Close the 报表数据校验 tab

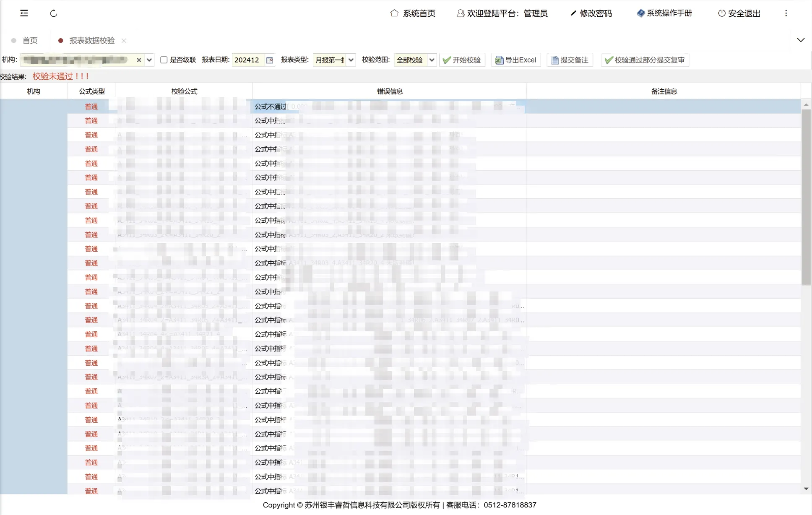[x=124, y=41]
